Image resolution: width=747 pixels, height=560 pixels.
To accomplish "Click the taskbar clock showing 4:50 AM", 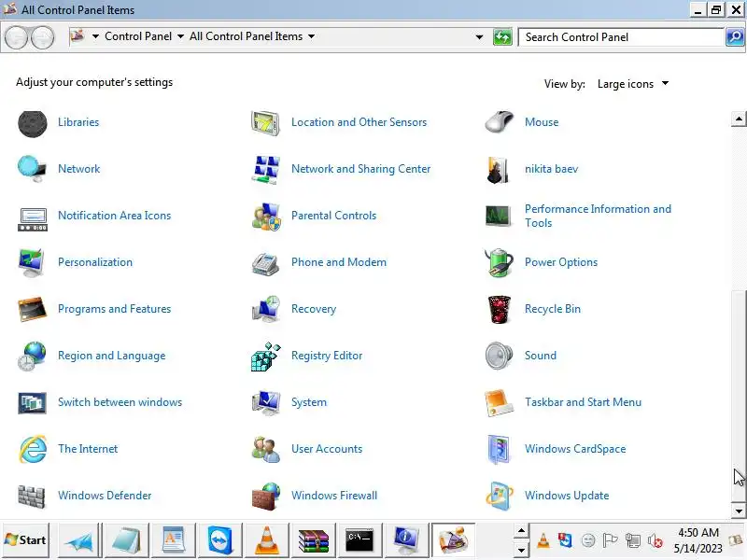I will coord(698,540).
